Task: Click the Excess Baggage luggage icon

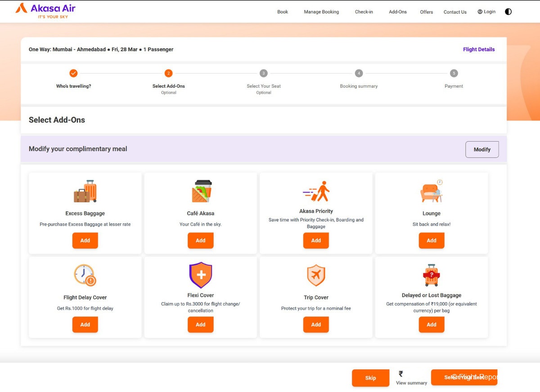Action: (x=85, y=191)
